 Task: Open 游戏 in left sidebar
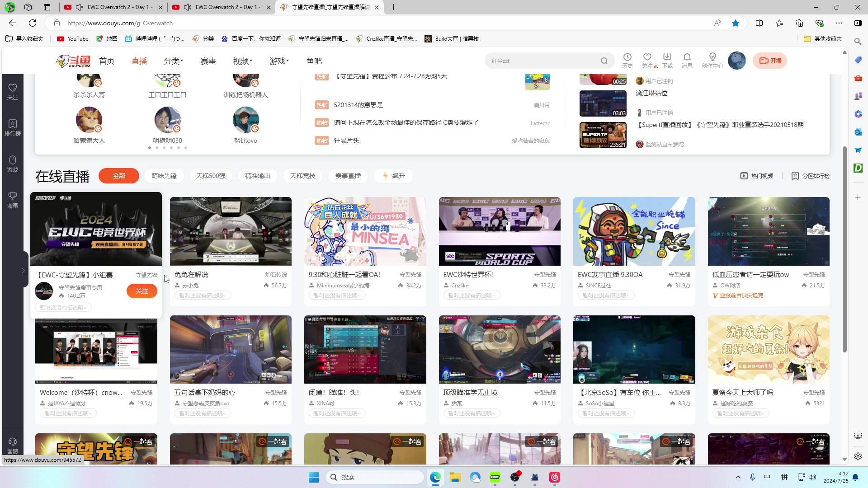click(13, 164)
